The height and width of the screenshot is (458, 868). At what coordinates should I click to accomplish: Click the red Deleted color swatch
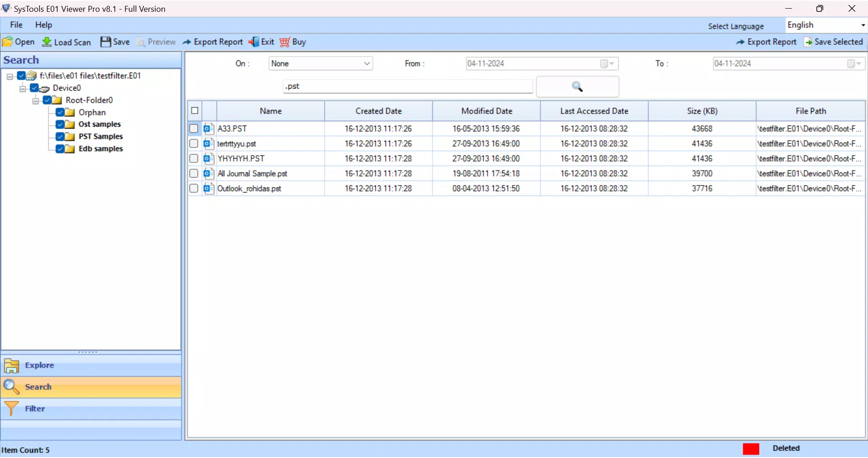point(751,448)
